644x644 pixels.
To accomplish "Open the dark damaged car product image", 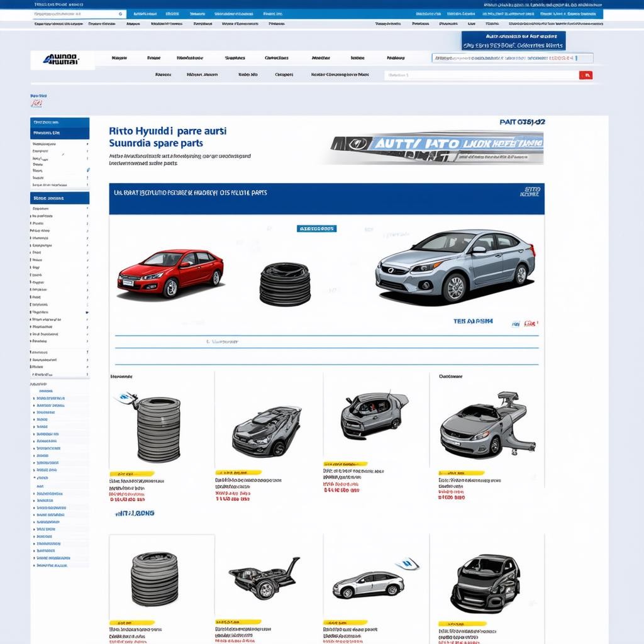I will [267, 431].
